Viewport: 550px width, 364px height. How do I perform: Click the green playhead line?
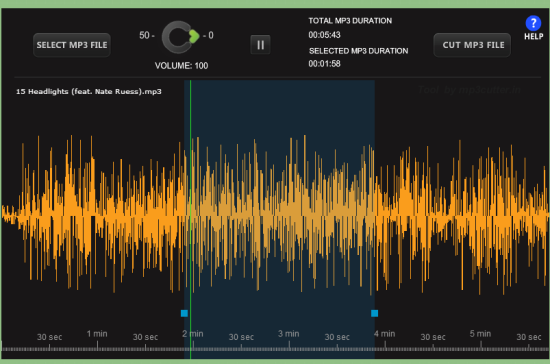pos(190,219)
